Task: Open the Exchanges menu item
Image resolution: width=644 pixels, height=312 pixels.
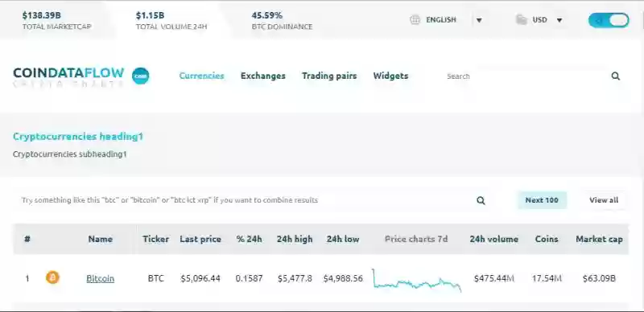Action: (x=263, y=76)
